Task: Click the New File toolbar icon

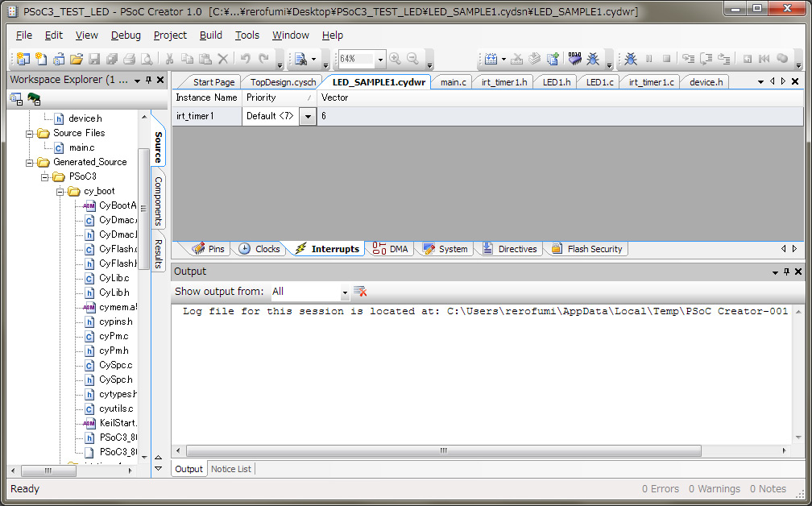Action: (x=41, y=59)
